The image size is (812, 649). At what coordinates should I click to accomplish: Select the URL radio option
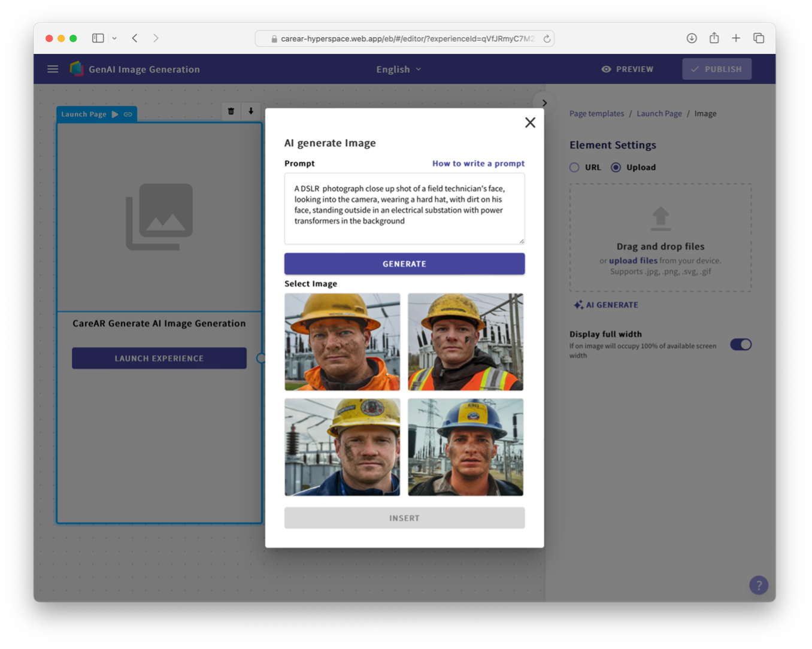pos(574,168)
